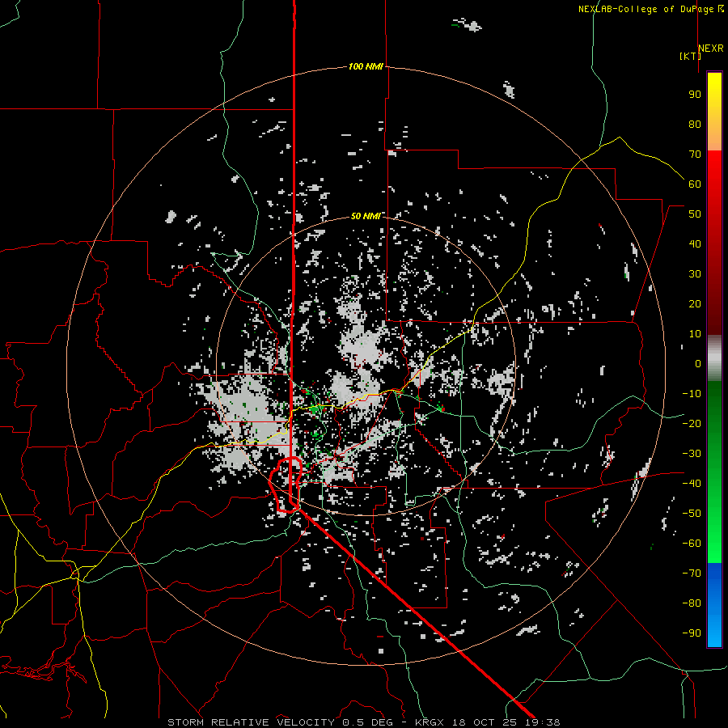Screen dimensions: 728x728
Task: Click the -60 value on the velocity scale
Action: (x=692, y=544)
